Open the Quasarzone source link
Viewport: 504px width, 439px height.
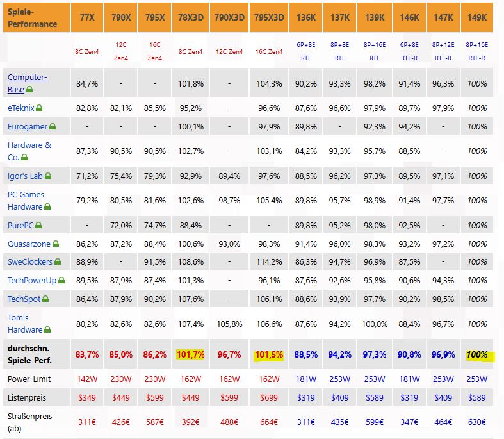29,244
